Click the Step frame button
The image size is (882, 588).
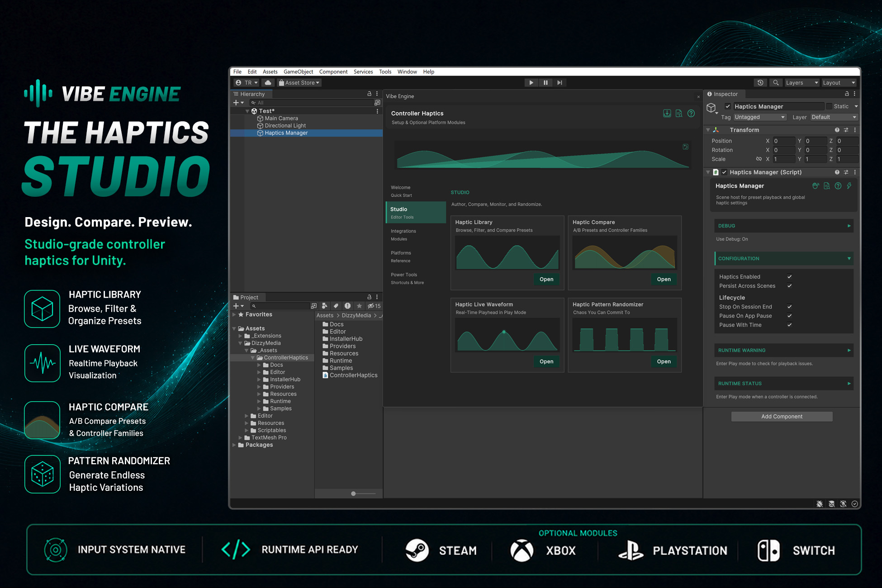pyautogui.click(x=560, y=83)
